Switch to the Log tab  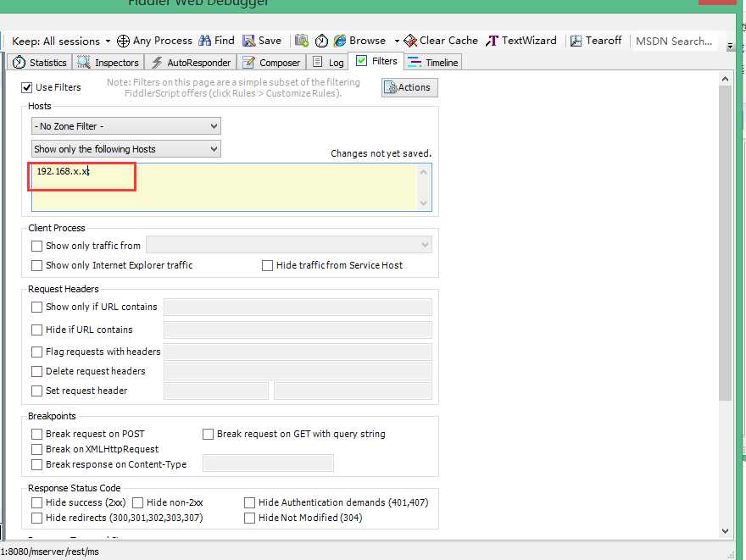click(x=328, y=63)
